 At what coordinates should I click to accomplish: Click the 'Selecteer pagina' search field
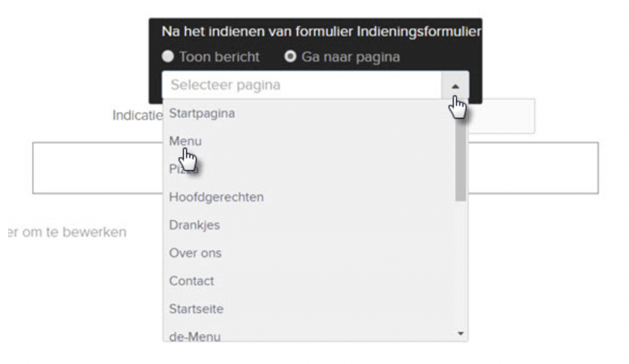point(301,85)
